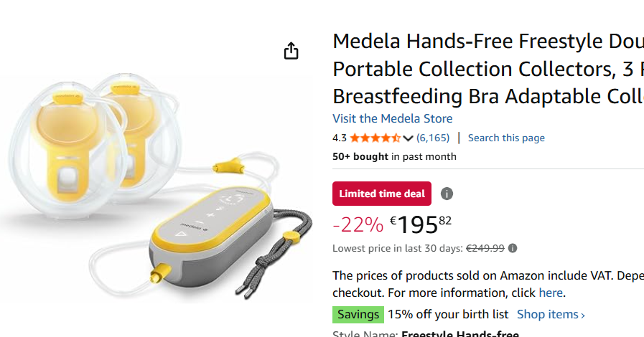This screenshot has height=337, width=644.
Task: Click info icon next to €249.99 lowest price
Action: point(513,249)
